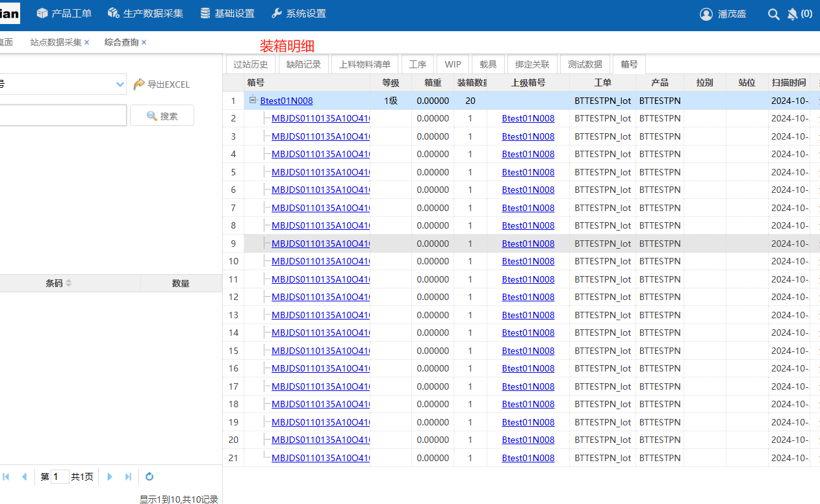820x504 pixels.
Task: Open the combo box dropdown arrow
Action: 120,84
